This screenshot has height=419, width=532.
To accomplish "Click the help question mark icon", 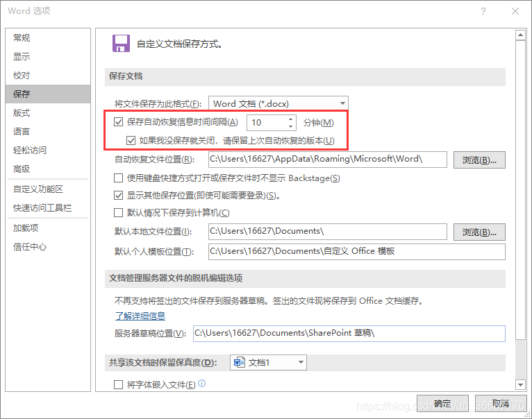I will coord(483,11).
